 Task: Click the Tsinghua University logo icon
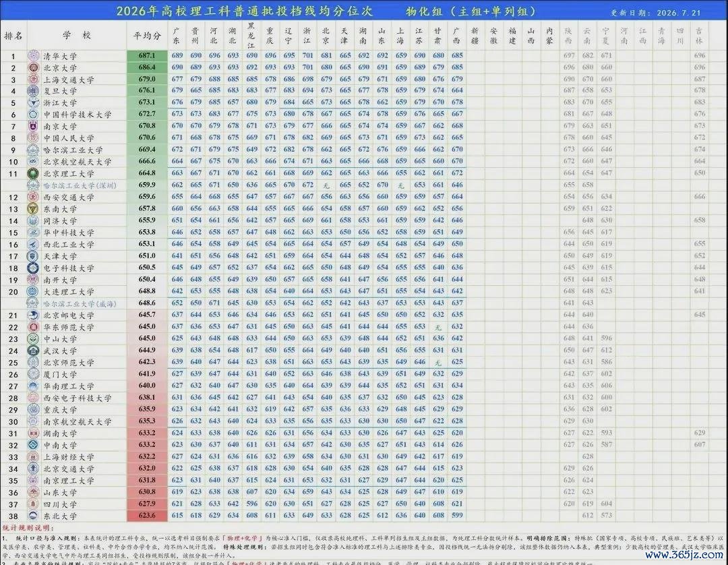click(34, 56)
